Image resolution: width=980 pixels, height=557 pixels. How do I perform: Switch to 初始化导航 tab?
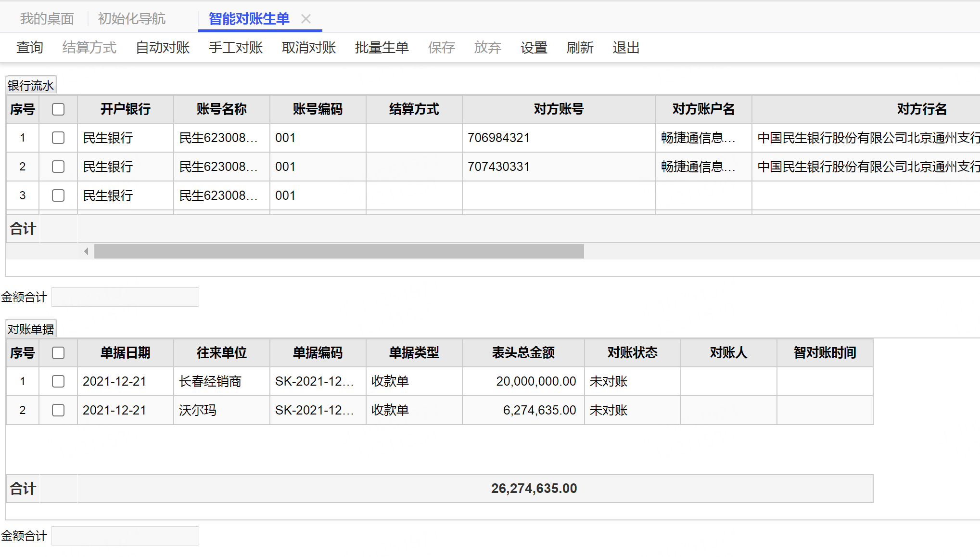(132, 19)
